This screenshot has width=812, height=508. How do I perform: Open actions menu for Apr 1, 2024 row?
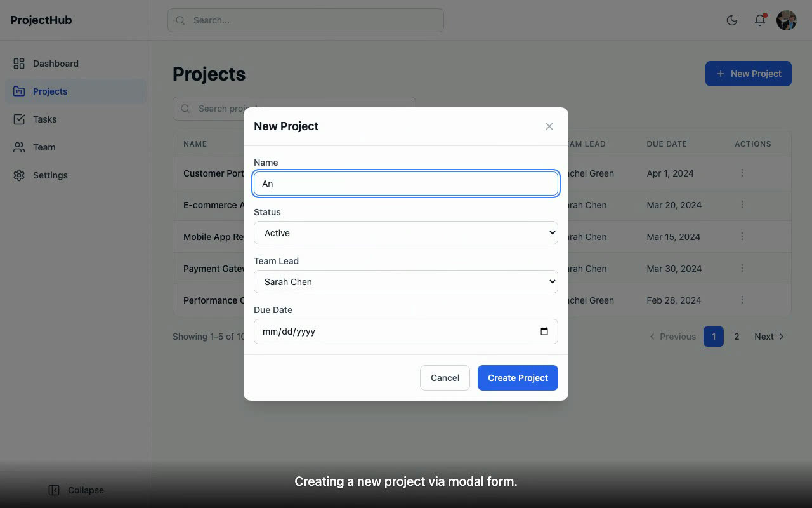coord(742,173)
